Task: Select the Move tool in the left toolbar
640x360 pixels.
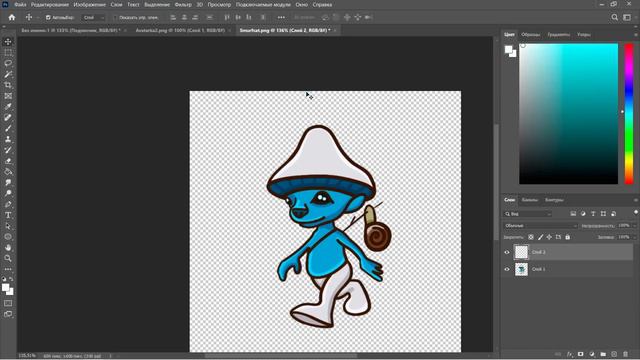Action: [x=8, y=42]
